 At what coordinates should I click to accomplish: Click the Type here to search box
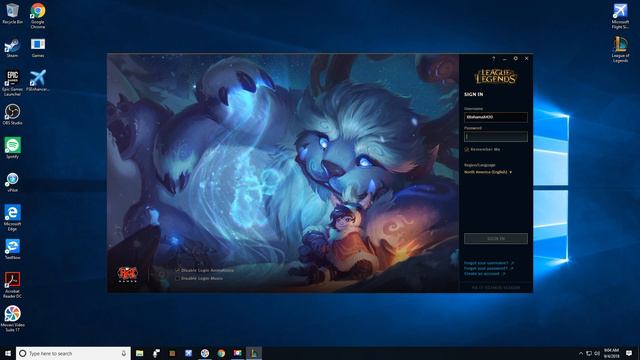(x=73, y=353)
